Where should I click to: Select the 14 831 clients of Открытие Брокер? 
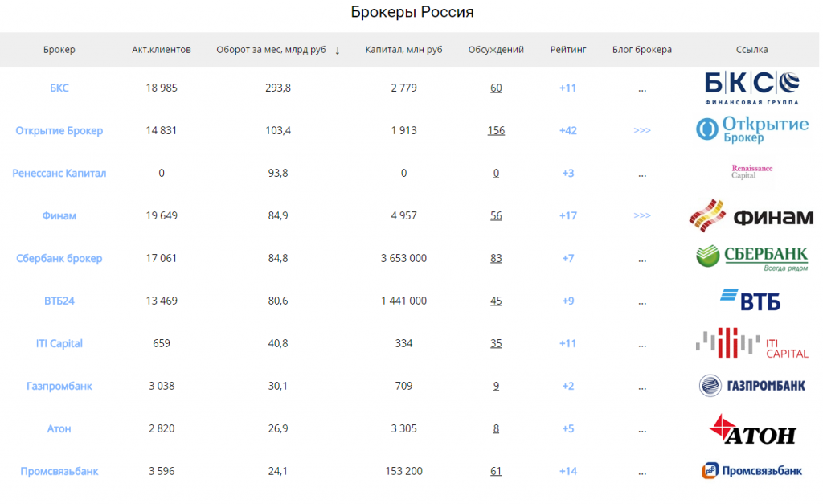click(x=161, y=130)
